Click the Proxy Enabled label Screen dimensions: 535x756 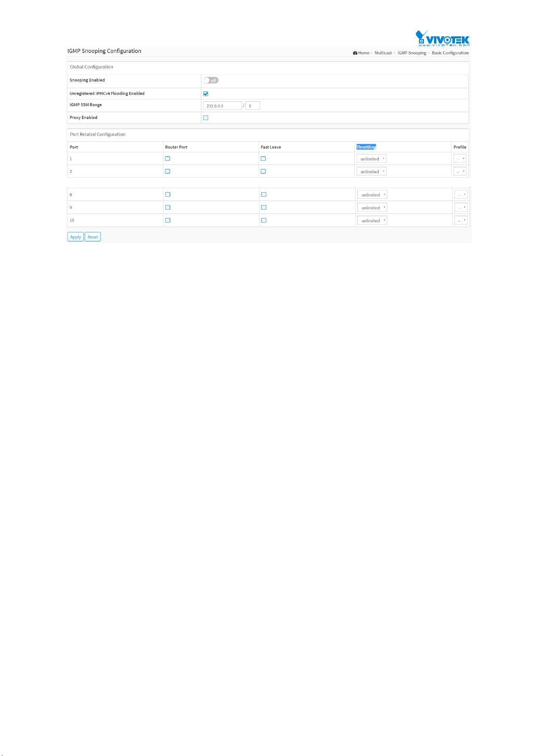coord(84,118)
